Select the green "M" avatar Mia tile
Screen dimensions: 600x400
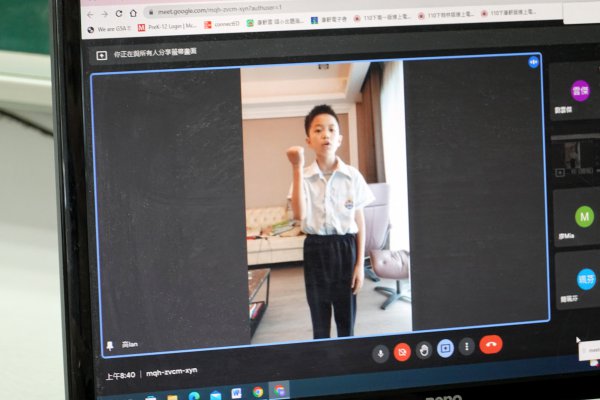pos(577,217)
